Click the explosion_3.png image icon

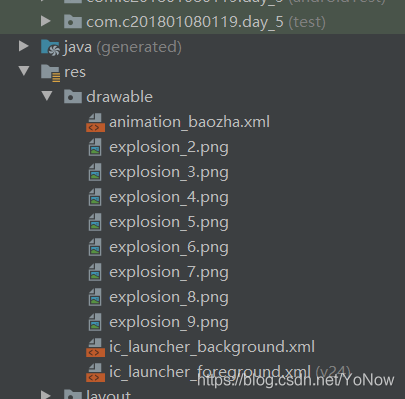point(95,172)
